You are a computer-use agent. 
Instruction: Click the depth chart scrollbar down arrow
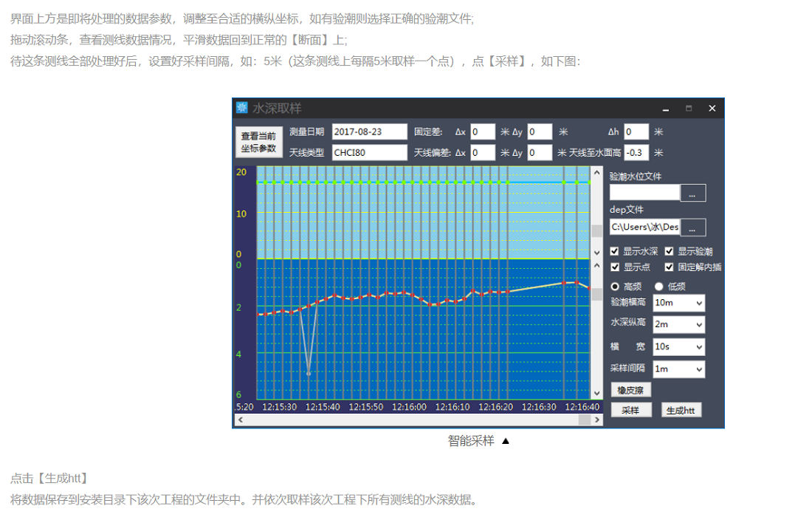[596, 394]
